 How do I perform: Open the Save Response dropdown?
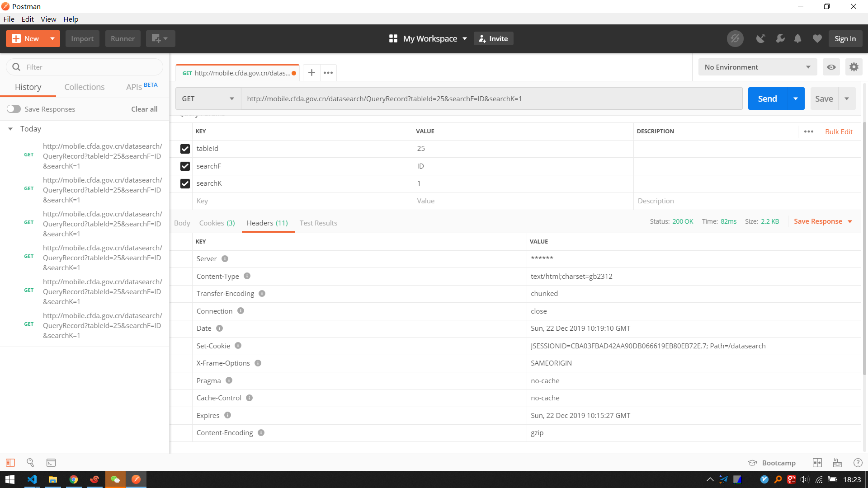click(823, 221)
